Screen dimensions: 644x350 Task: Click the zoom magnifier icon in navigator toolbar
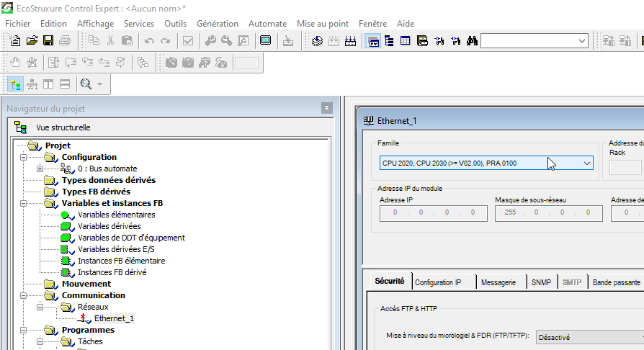pos(86,84)
